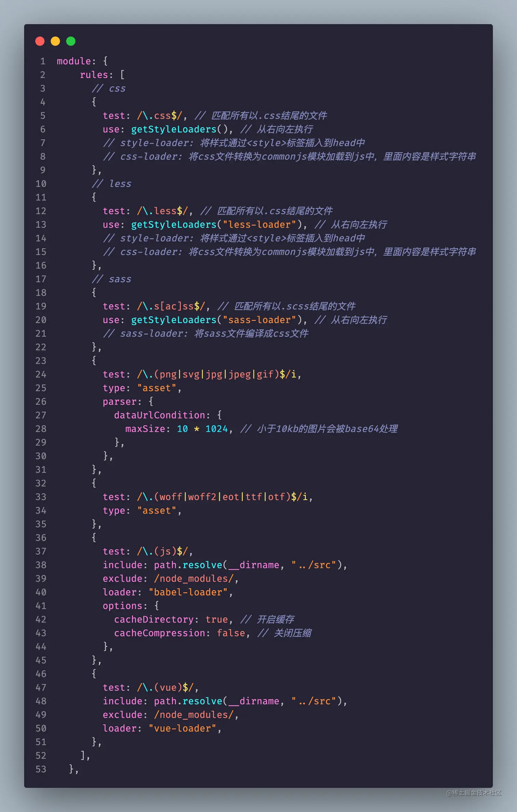Click the image regex with png|svg|jpg
517x812 pixels.
coord(217,374)
